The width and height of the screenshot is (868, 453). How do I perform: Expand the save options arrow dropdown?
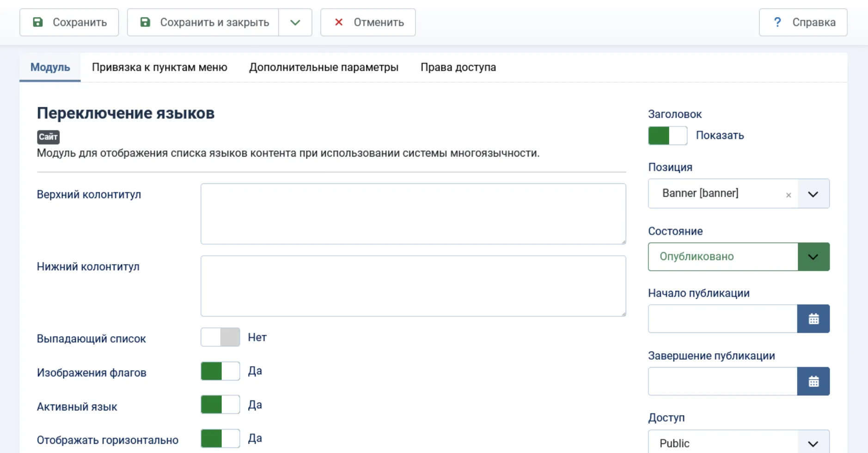(295, 22)
